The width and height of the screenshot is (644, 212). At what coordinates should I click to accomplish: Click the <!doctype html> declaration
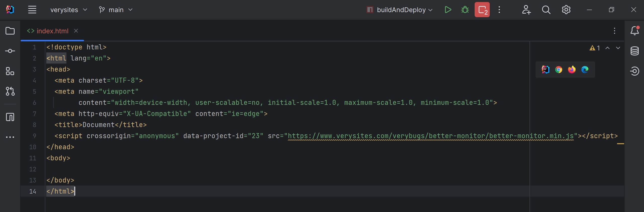pos(77,47)
